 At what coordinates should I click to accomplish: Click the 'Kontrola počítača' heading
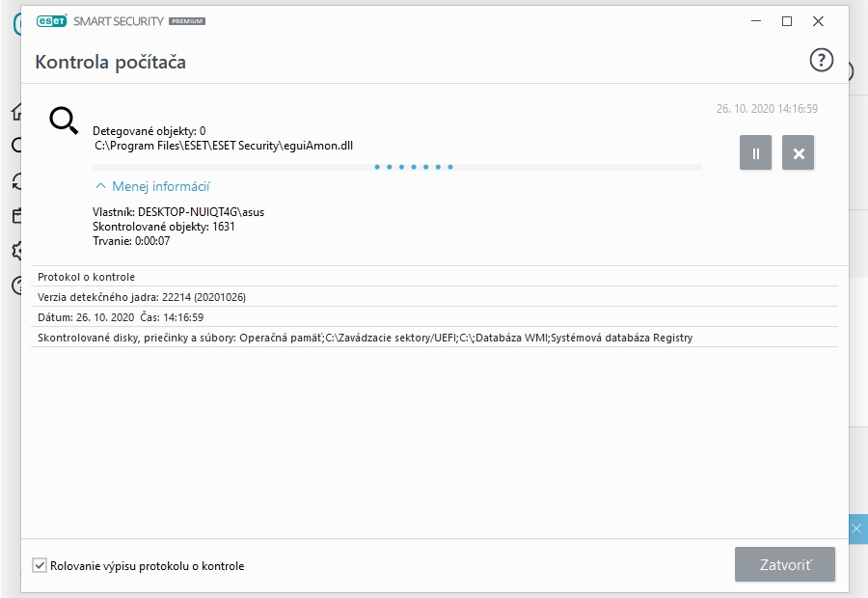pyautogui.click(x=111, y=62)
